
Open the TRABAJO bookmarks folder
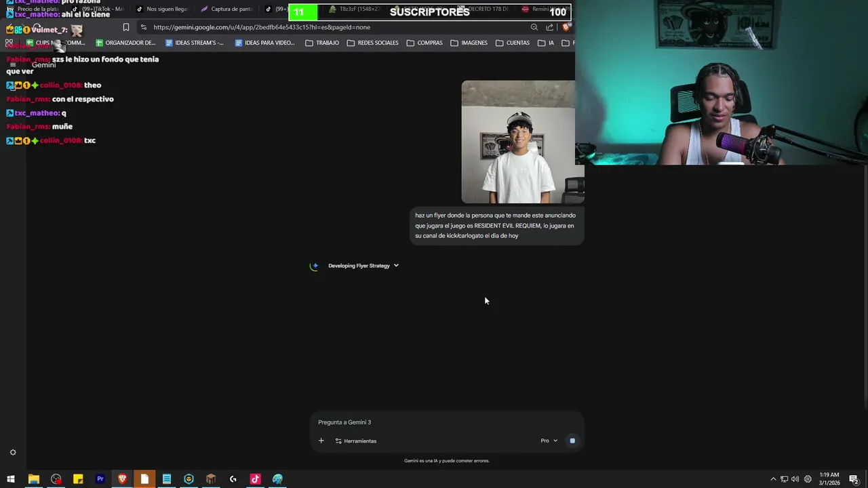322,43
